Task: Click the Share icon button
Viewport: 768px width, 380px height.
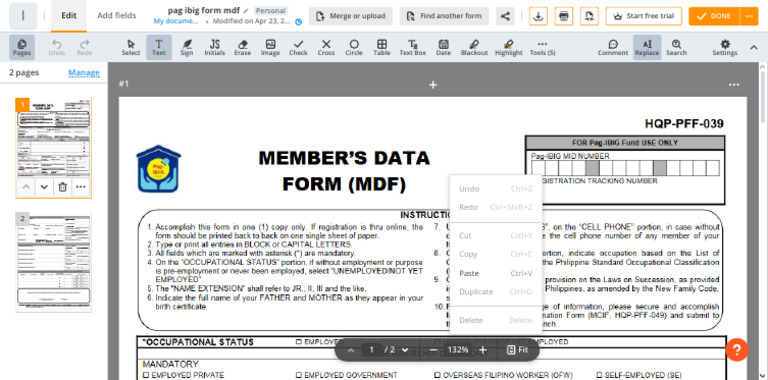Action: pos(505,16)
